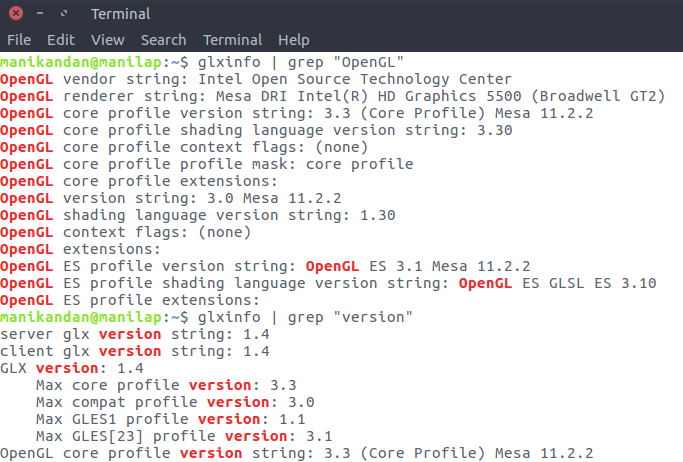Click the first glxinfo grep "OpenGL" command

tap(301, 62)
